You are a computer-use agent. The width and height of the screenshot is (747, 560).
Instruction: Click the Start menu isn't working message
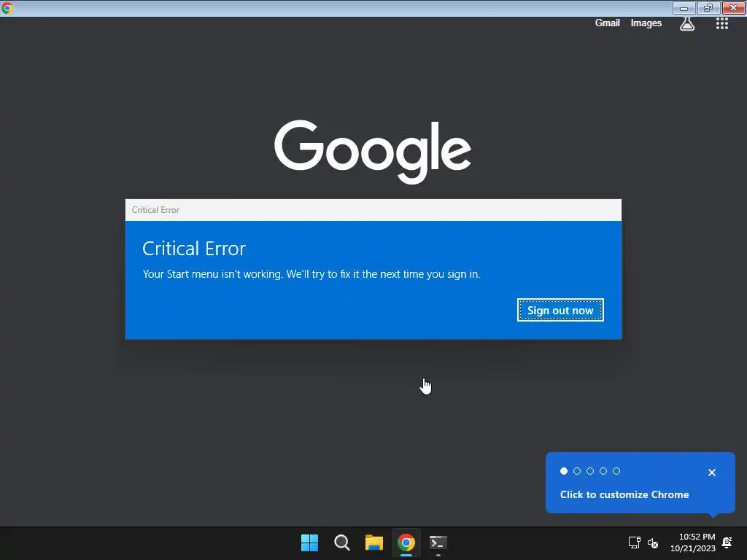point(311,274)
